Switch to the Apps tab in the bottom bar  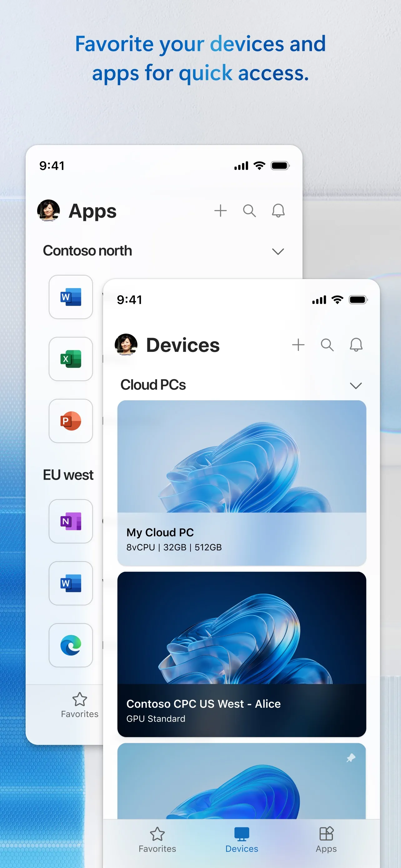coord(326,840)
